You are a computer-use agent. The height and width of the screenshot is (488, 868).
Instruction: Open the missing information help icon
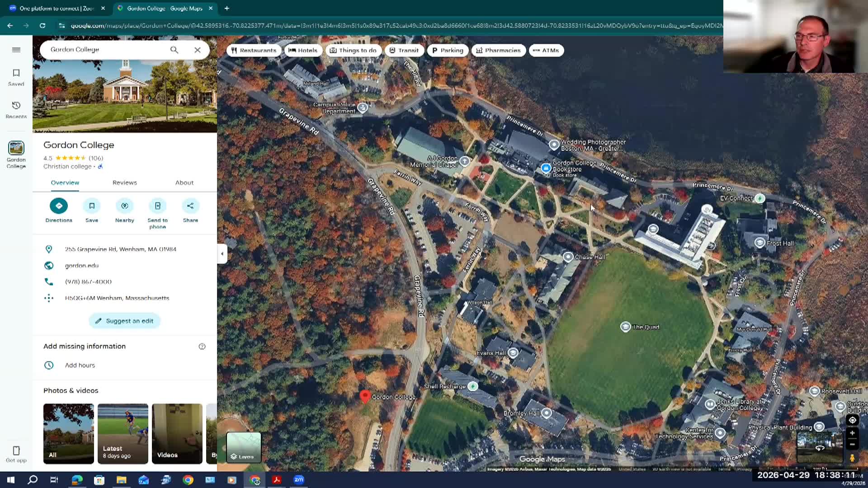[x=202, y=347]
